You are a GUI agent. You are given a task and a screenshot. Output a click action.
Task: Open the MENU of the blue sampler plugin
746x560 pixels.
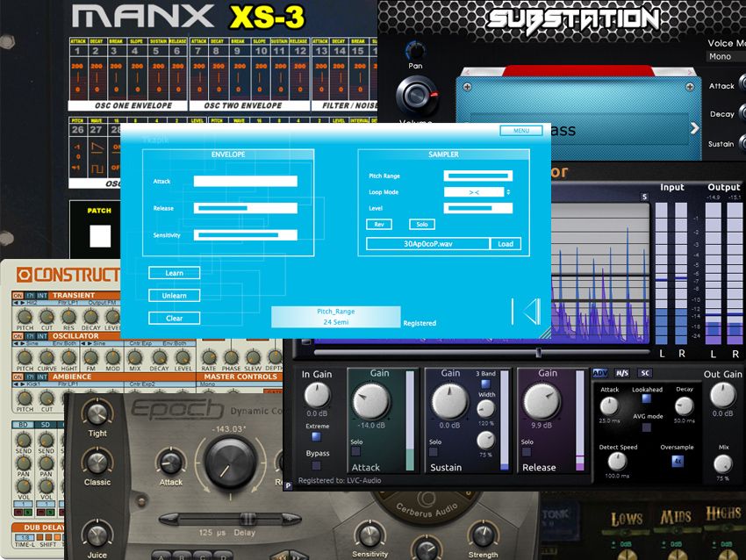pos(520,130)
